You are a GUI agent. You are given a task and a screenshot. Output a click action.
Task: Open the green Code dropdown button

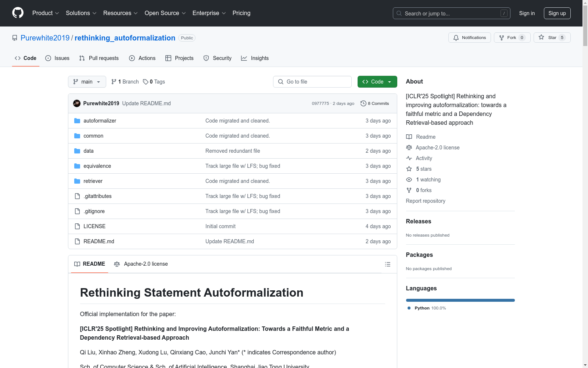(x=377, y=82)
